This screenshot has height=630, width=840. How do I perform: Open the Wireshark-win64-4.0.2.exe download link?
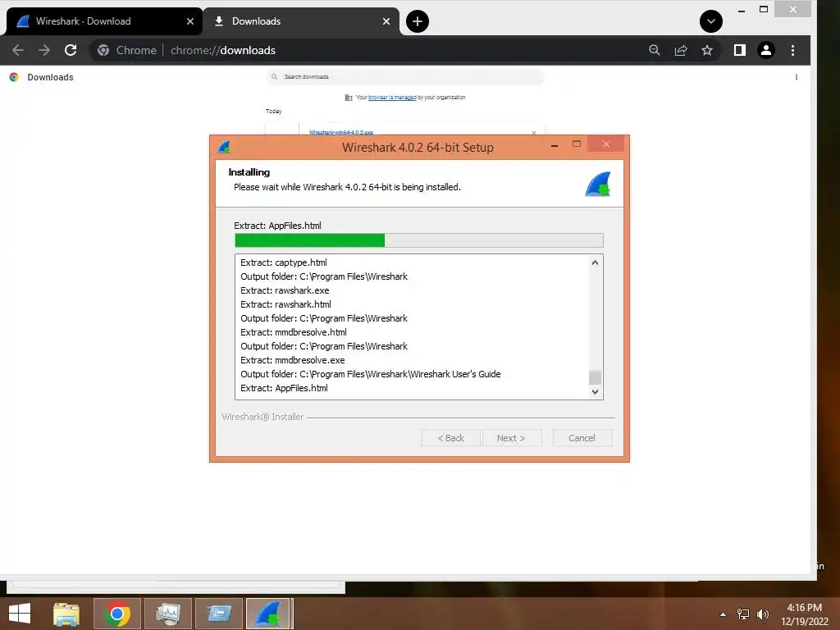tap(341, 132)
